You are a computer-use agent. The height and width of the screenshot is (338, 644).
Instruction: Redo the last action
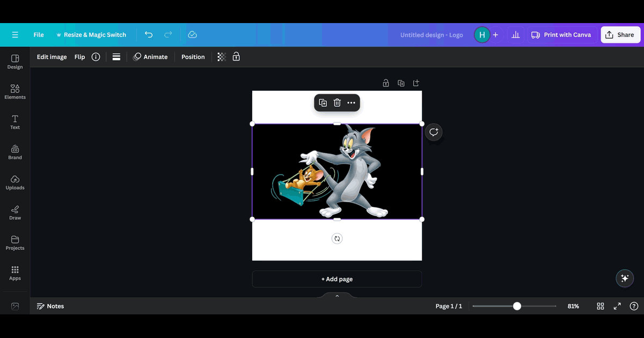(168, 35)
